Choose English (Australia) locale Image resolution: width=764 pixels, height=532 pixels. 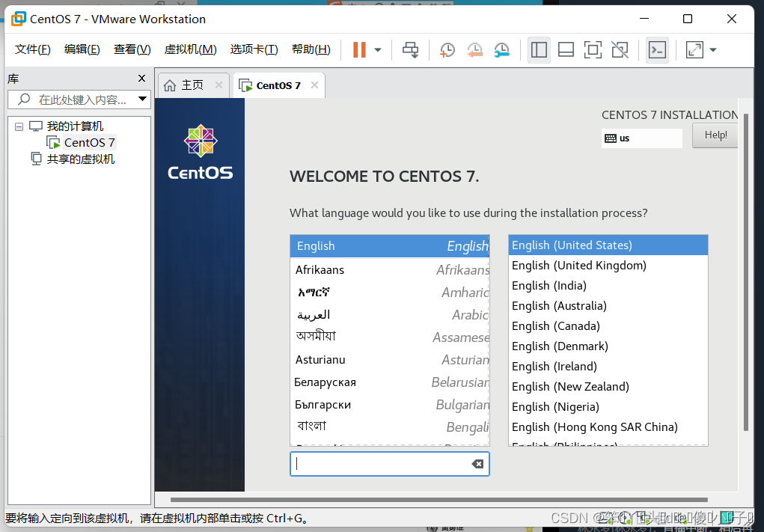[608, 306]
